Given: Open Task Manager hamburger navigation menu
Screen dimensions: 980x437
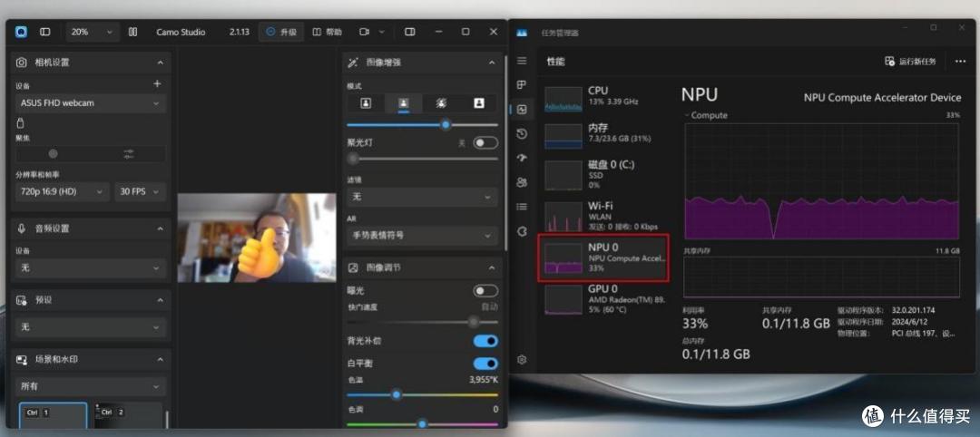Looking at the screenshot, I should point(522,61).
